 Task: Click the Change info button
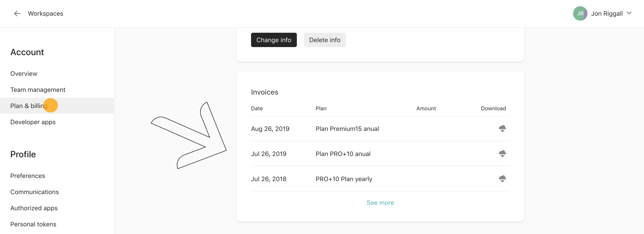pyautogui.click(x=273, y=40)
